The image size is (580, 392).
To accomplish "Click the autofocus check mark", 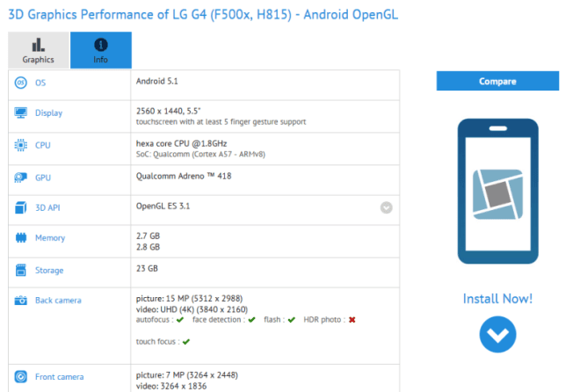I will [180, 320].
